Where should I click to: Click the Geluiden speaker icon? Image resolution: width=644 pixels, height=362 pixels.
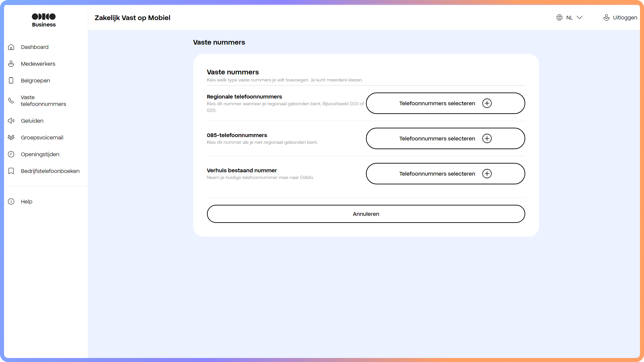click(11, 121)
